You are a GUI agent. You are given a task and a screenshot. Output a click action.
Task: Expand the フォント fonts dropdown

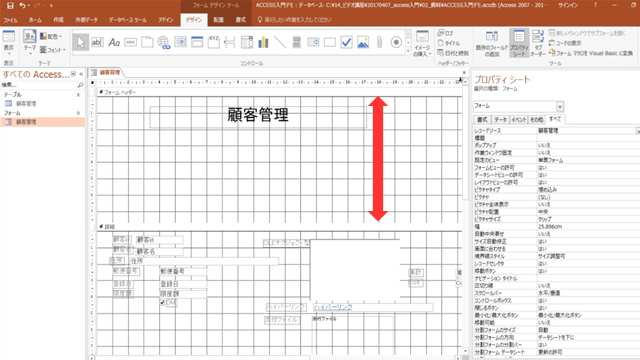tap(53, 50)
